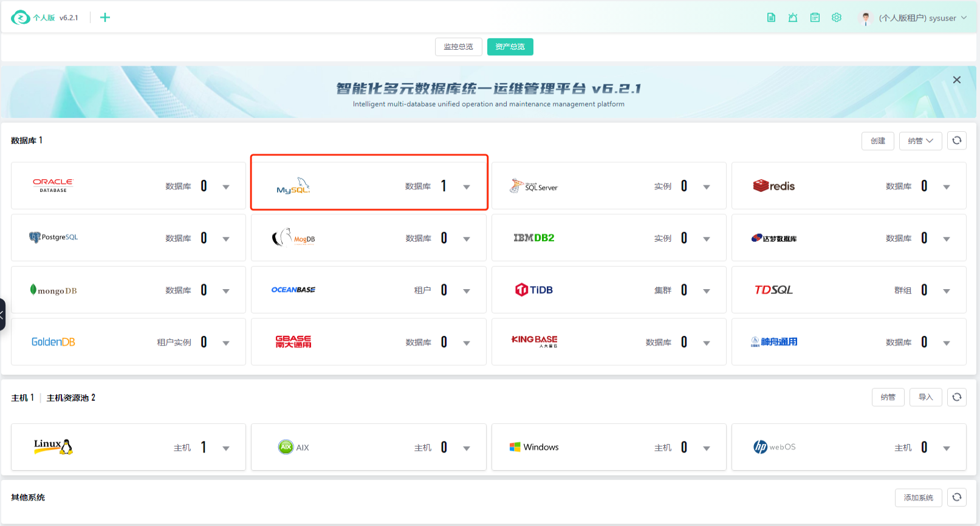The width and height of the screenshot is (980, 526).
Task: Expand the TDSQL card dropdown arrow
Action: [x=947, y=292]
